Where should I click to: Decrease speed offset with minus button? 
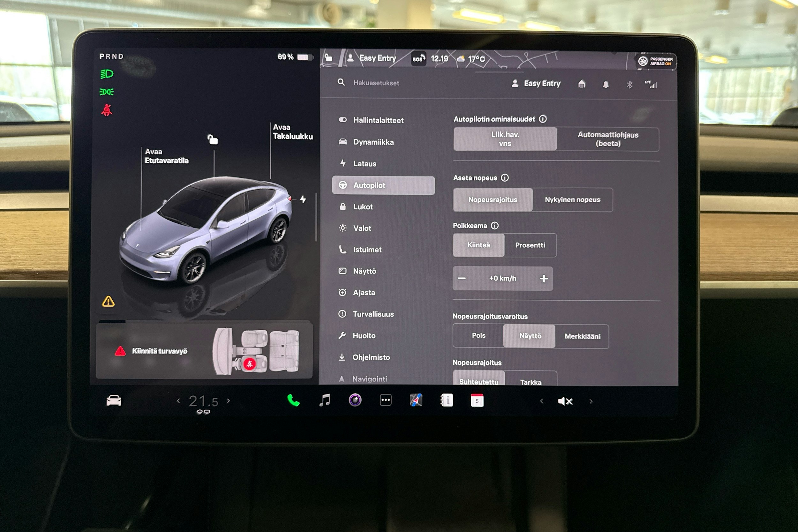pos(462,279)
